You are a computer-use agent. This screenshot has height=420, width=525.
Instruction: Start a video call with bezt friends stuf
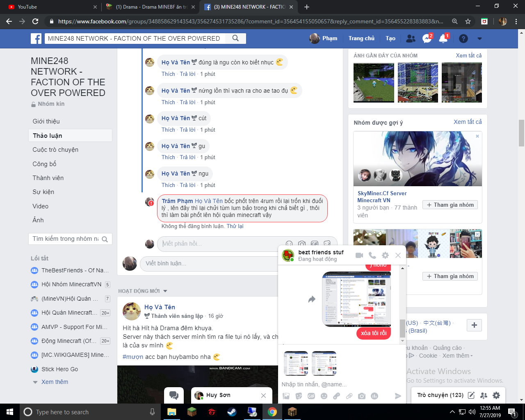359,255
